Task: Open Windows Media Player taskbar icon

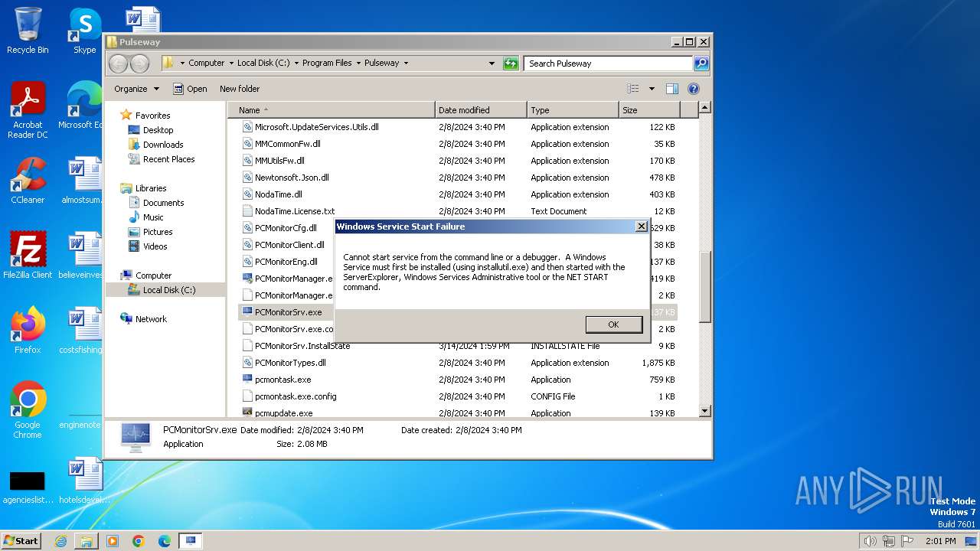Action: coord(113,541)
